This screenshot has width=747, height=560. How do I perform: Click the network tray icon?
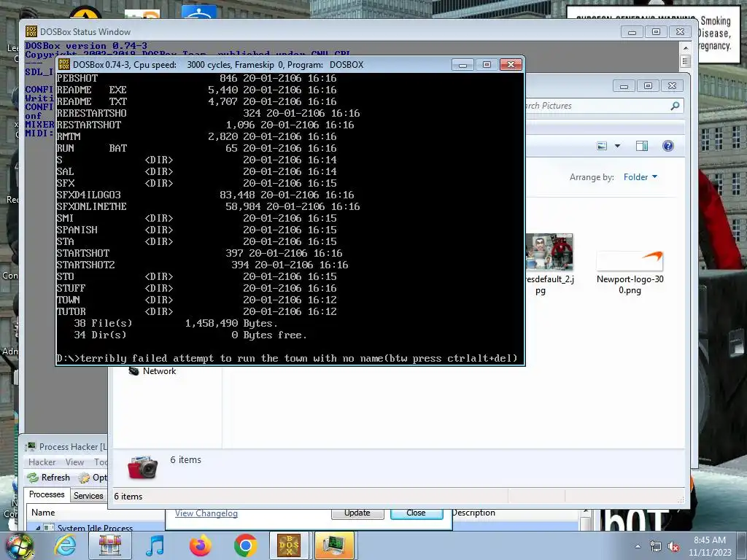[656, 547]
